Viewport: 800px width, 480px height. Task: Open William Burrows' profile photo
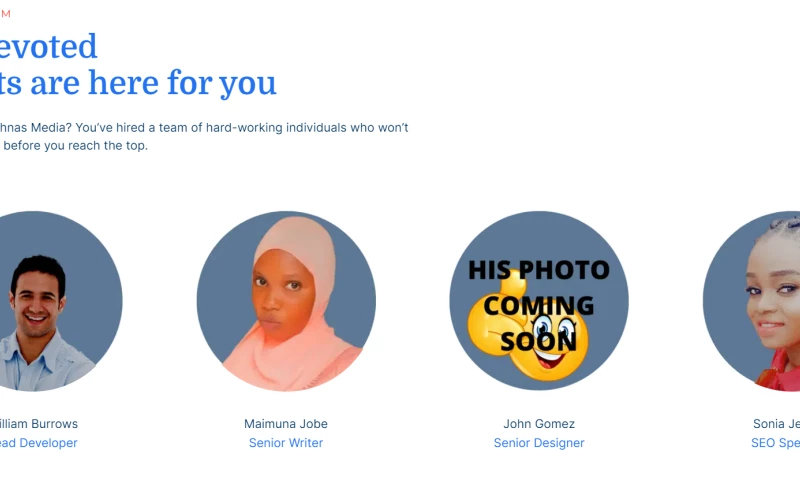(x=56, y=301)
